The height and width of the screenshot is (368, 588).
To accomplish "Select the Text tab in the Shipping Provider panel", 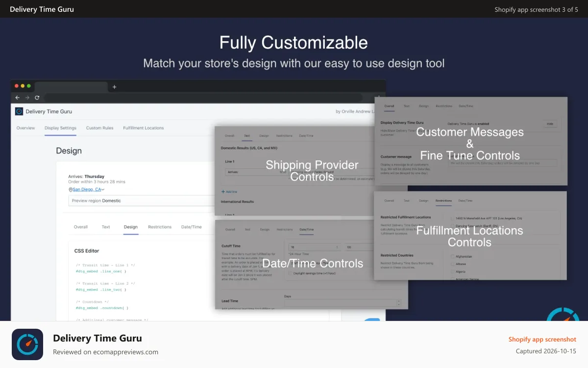I will click(247, 135).
